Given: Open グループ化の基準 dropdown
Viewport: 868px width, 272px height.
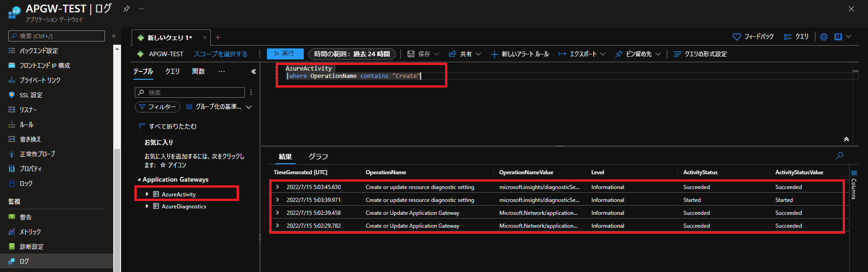Looking at the screenshot, I should [219, 107].
